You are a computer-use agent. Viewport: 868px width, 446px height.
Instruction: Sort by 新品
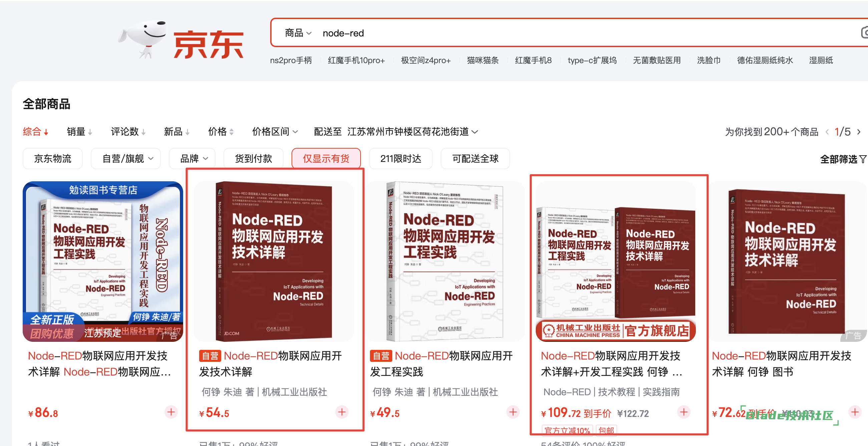pyautogui.click(x=176, y=132)
